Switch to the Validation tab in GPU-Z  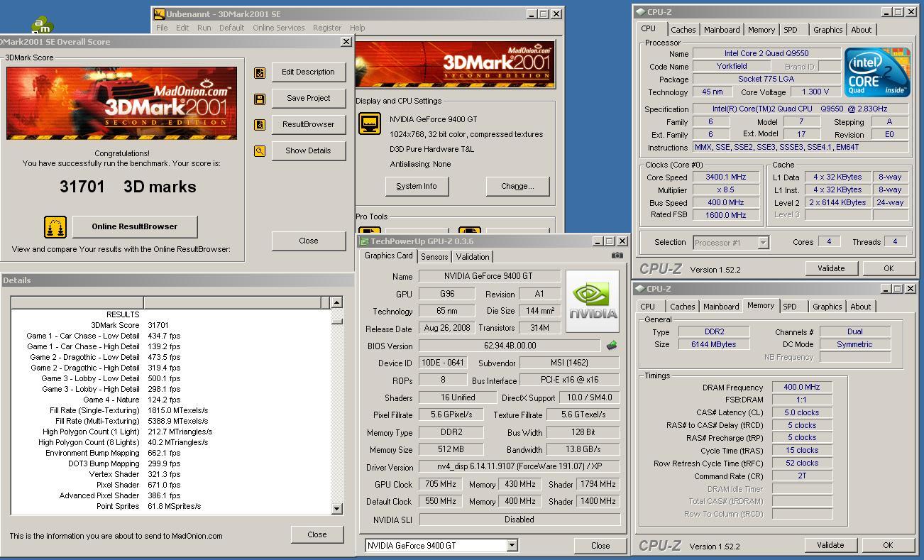473,257
